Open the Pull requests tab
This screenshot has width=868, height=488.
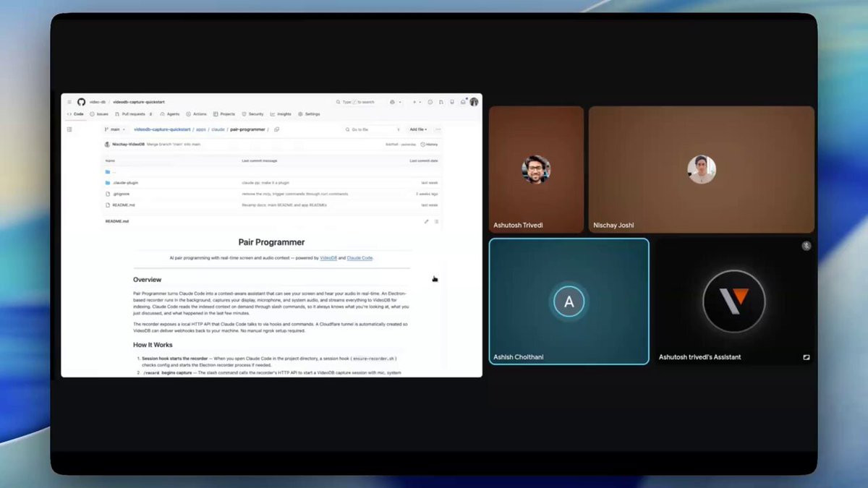pyautogui.click(x=134, y=114)
